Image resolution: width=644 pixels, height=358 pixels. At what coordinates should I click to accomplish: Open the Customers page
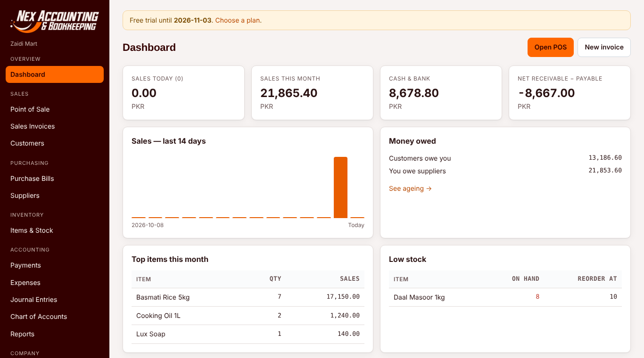(55, 143)
